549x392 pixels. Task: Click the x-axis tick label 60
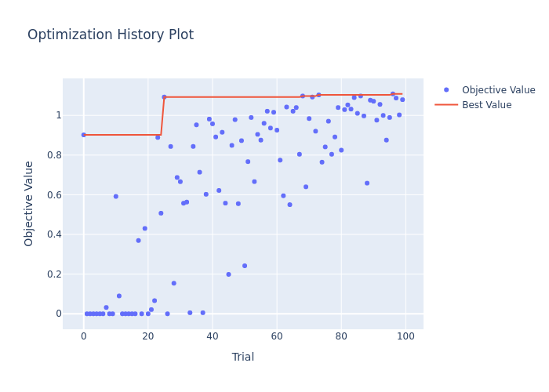(277, 336)
